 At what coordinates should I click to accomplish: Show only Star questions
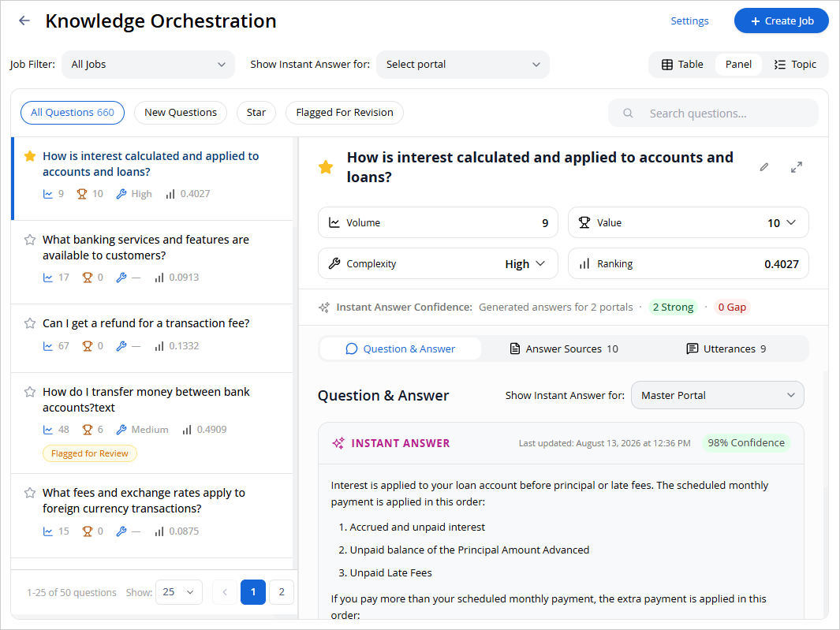tap(256, 113)
